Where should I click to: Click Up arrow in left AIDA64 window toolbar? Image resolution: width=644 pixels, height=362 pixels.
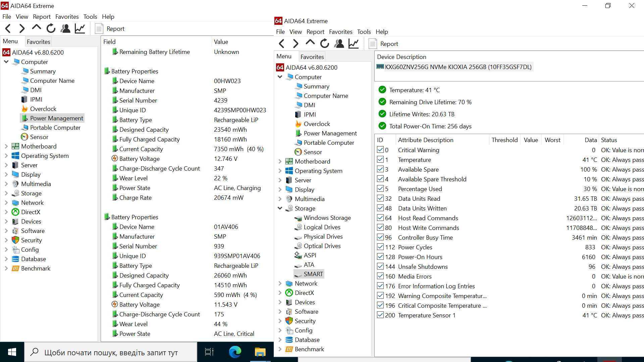tap(36, 28)
